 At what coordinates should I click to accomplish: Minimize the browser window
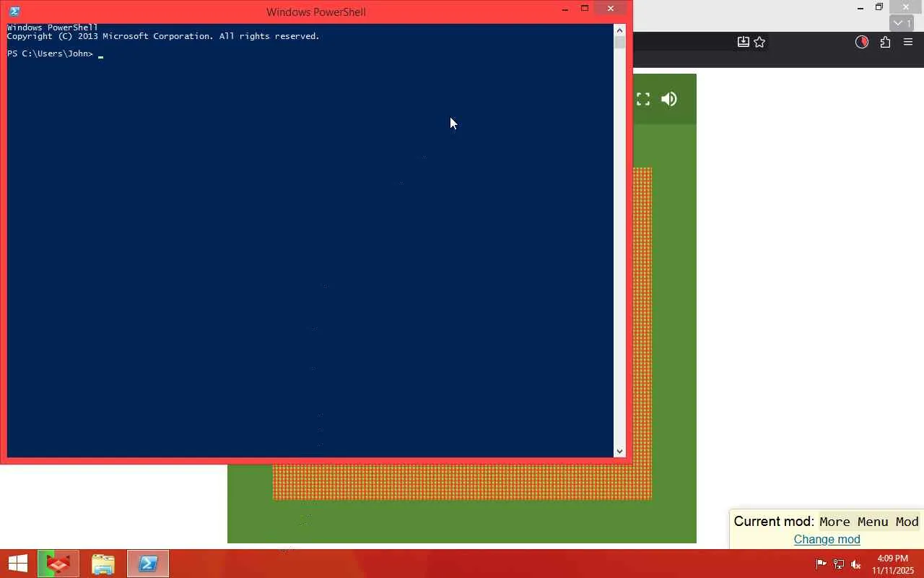pos(860,7)
